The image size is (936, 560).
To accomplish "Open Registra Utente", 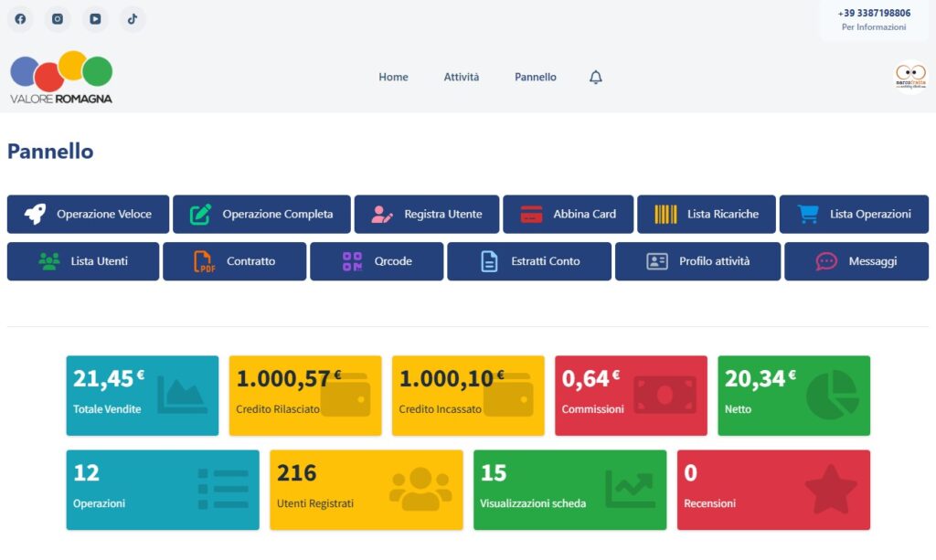I will pyautogui.click(x=427, y=215).
